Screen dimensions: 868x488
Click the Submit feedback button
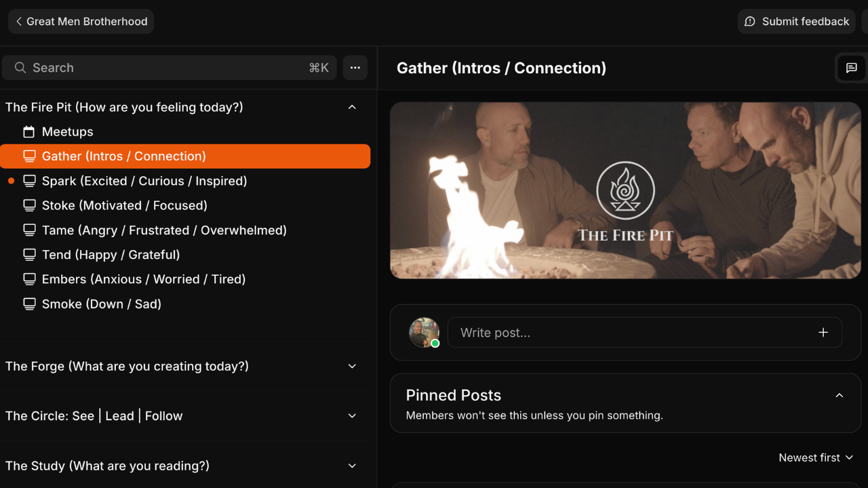coord(796,22)
